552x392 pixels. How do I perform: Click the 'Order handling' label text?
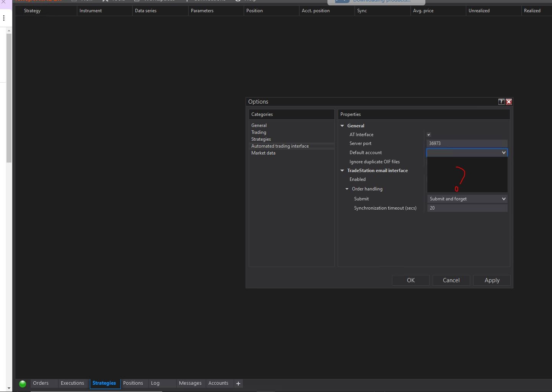[367, 189]
